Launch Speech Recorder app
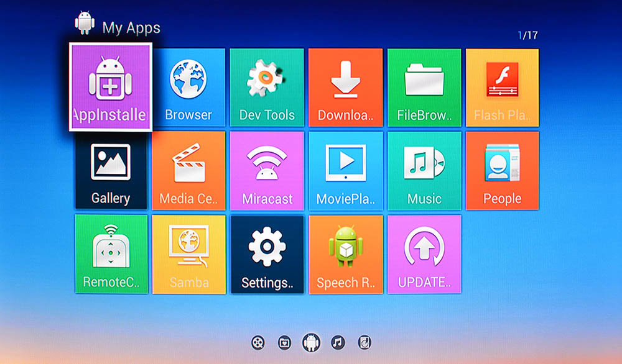The height and width of the screenshot is (364, 622). point(345,254)
